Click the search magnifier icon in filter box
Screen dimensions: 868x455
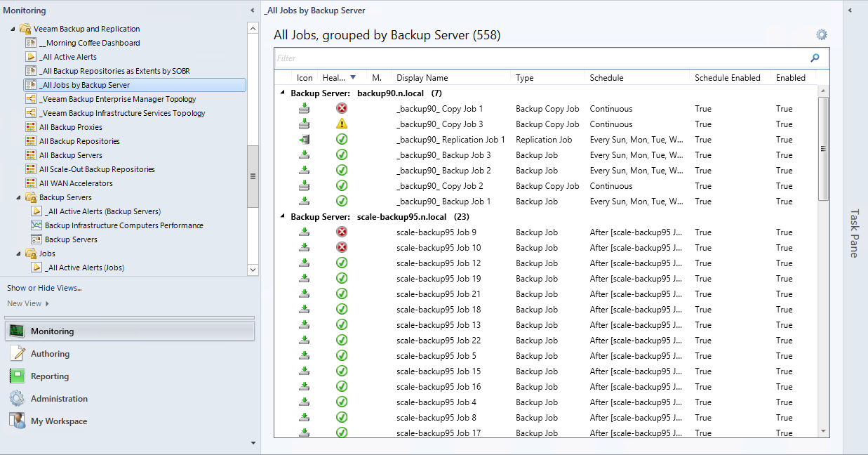[x=815, y=58]
